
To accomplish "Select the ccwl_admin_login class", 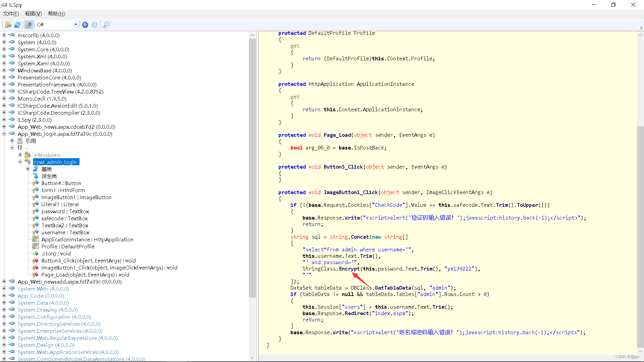I will (56, 162).
